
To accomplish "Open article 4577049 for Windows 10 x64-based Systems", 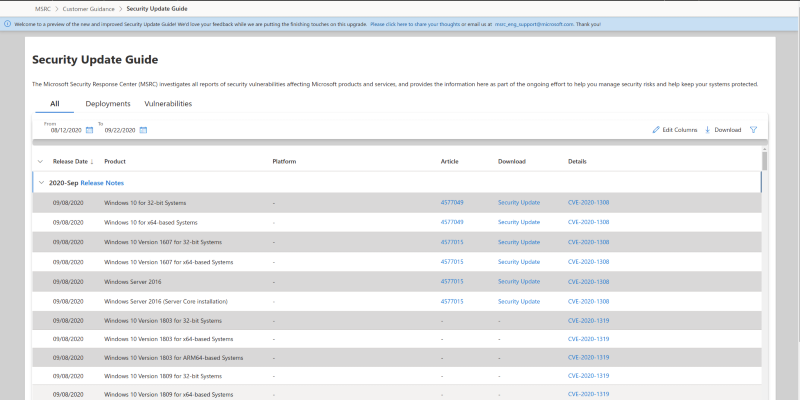I will click(x=452, y=222).
